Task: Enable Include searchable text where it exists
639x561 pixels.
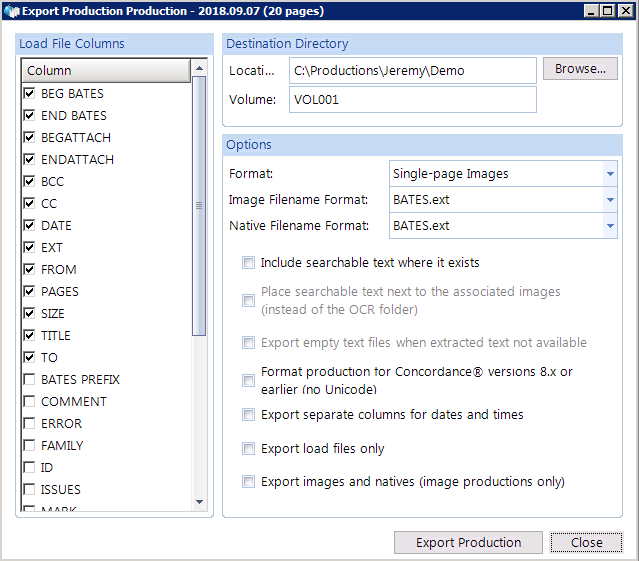Action: tap(248, 263)
